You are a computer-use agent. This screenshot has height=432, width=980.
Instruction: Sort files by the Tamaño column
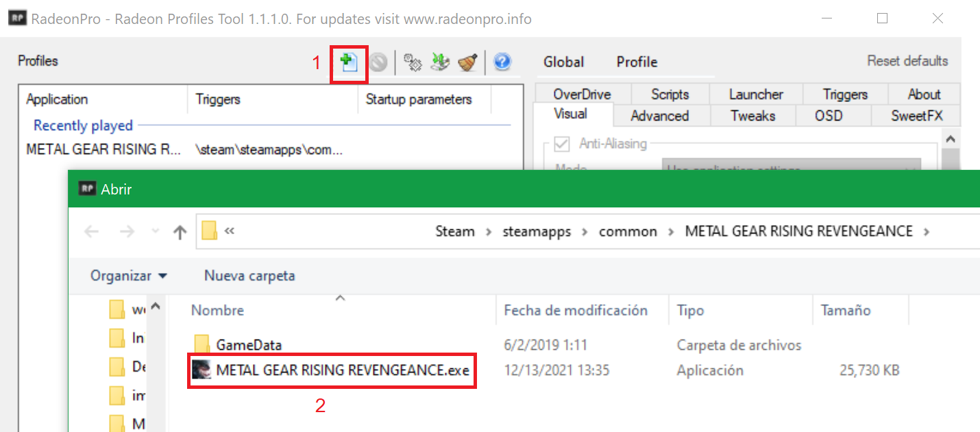[861, 310]
